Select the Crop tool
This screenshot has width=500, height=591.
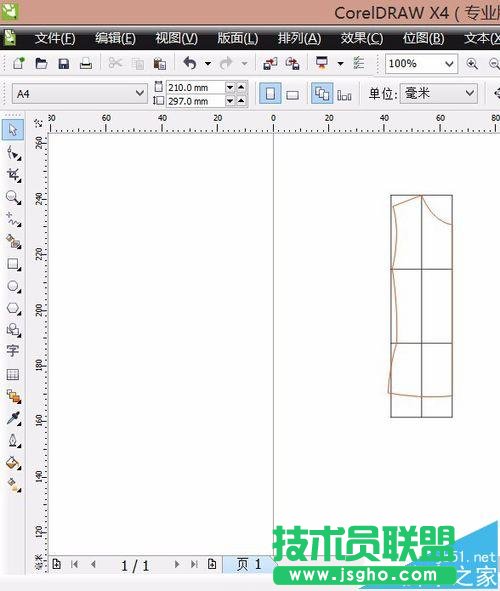click(14, 175)
